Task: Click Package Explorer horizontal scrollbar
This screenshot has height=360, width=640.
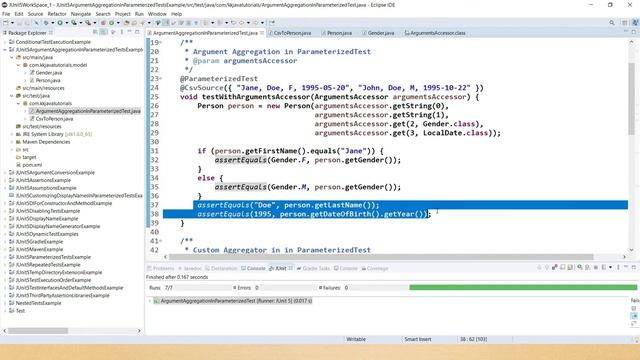Action: pos(38,331)
